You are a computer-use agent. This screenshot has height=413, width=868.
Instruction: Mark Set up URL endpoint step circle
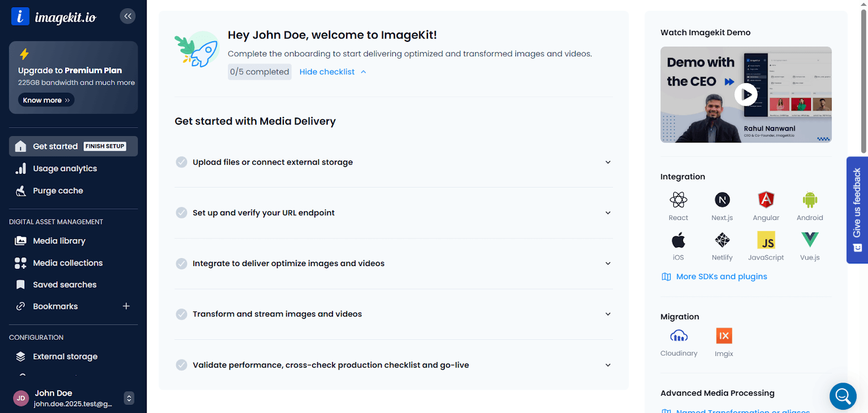point(182,212)
